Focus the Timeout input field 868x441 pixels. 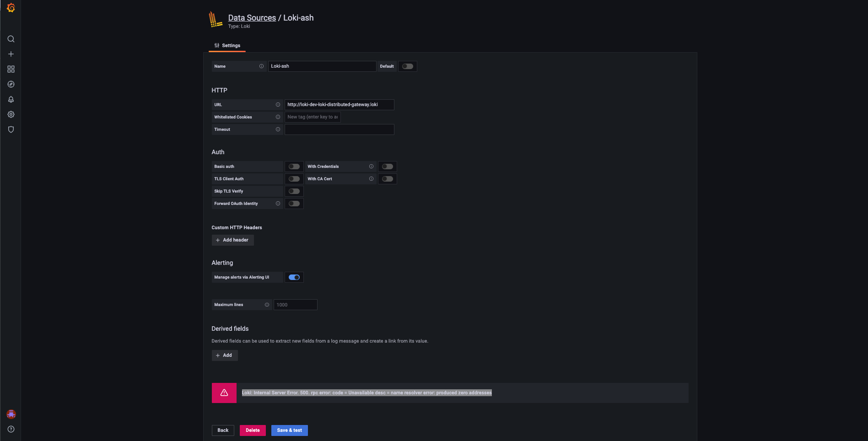(340, 129)
